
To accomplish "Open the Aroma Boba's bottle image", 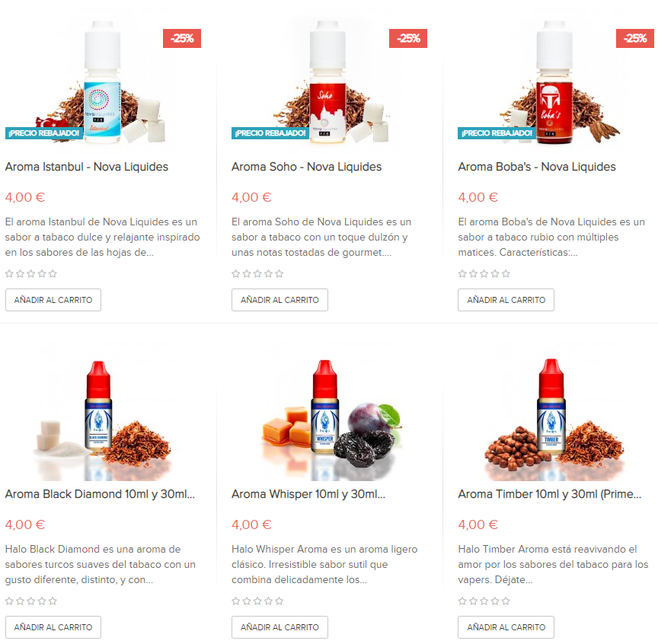I will [555, 83].
